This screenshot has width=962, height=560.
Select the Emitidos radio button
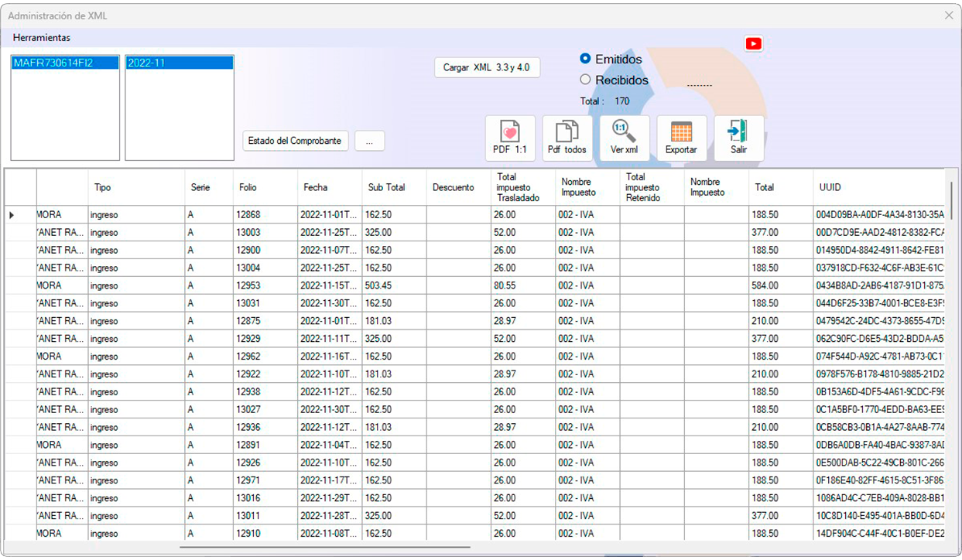point(586,59)
